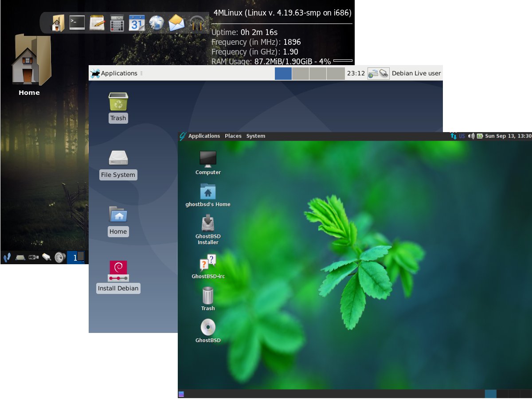This screenshot has width=532, height=399.
Task: Launch the GhostBSD Installer icon
Action: [x=208, y=223]
